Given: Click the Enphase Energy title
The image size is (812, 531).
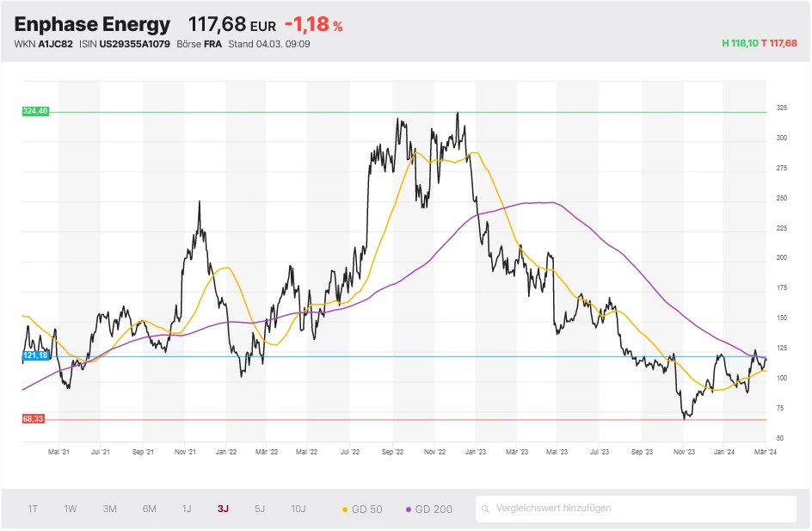Looking at the screenshot, I should 92,24.
